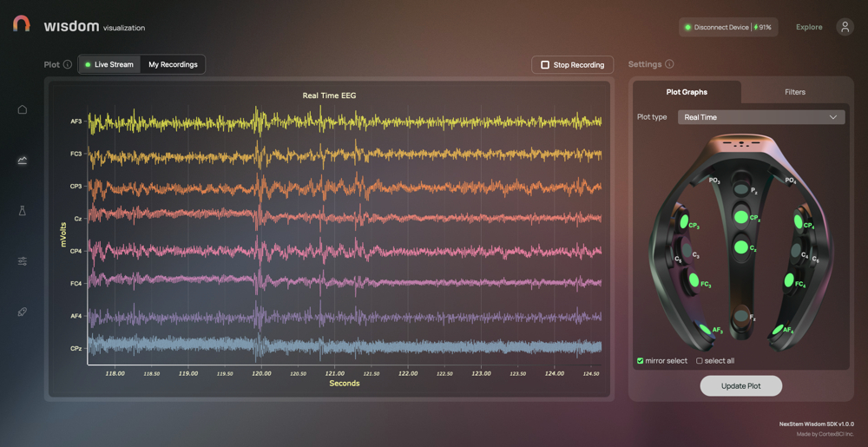
Task: Click the stop square in Stop Recording
Action: click(545, 65)
